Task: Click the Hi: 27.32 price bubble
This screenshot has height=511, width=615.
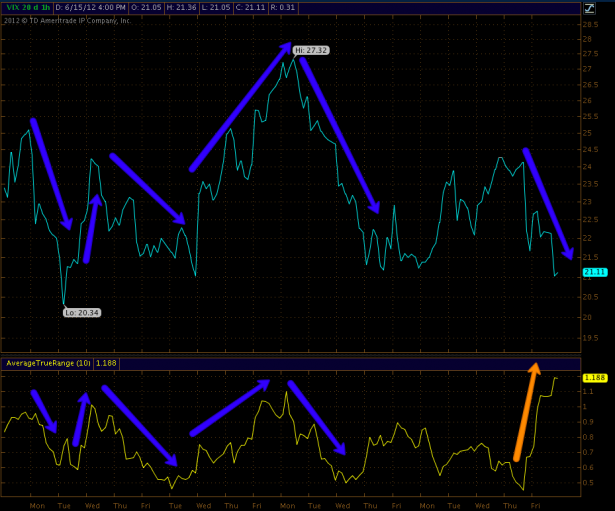Action: [311, 49]
